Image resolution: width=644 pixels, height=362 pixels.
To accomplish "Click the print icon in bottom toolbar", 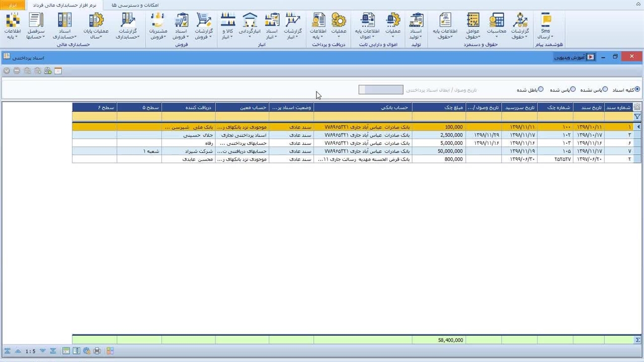I will point(98,351).
